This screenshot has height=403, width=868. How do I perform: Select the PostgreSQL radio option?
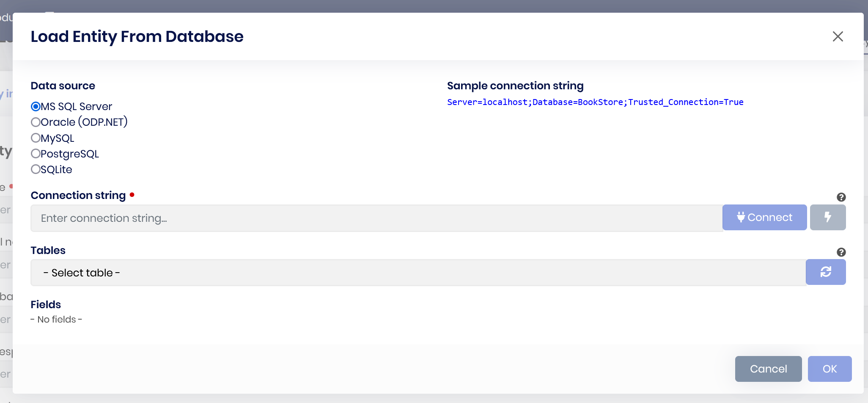coord(36,154)
